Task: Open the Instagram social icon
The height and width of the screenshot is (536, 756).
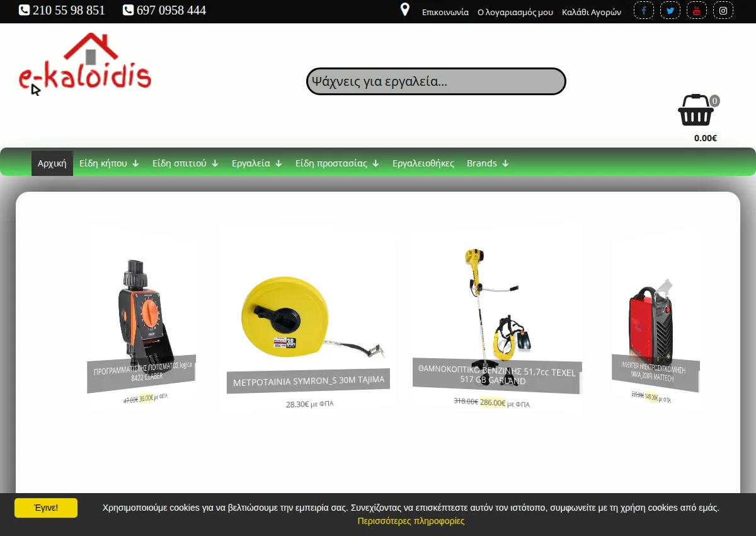Action: coord(723,11)
